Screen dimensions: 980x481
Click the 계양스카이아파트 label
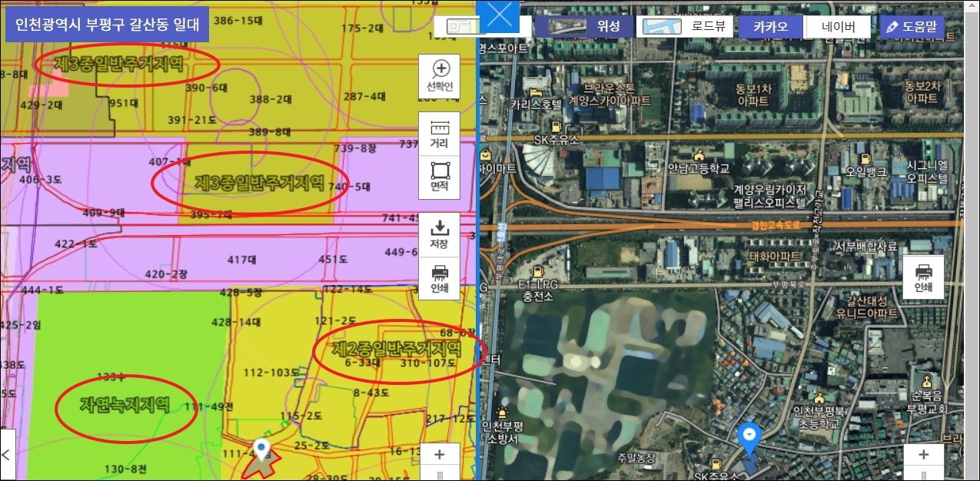point(610,101)
